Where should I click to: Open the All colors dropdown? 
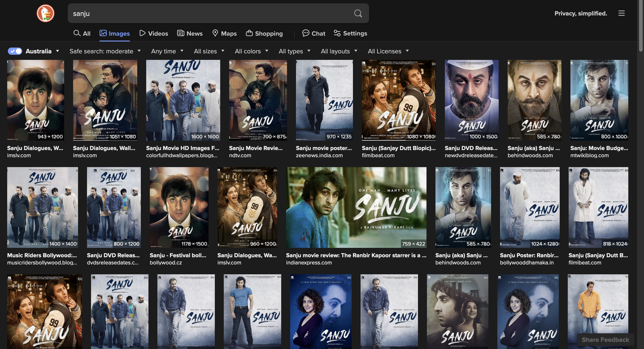[x=252, y=51]
